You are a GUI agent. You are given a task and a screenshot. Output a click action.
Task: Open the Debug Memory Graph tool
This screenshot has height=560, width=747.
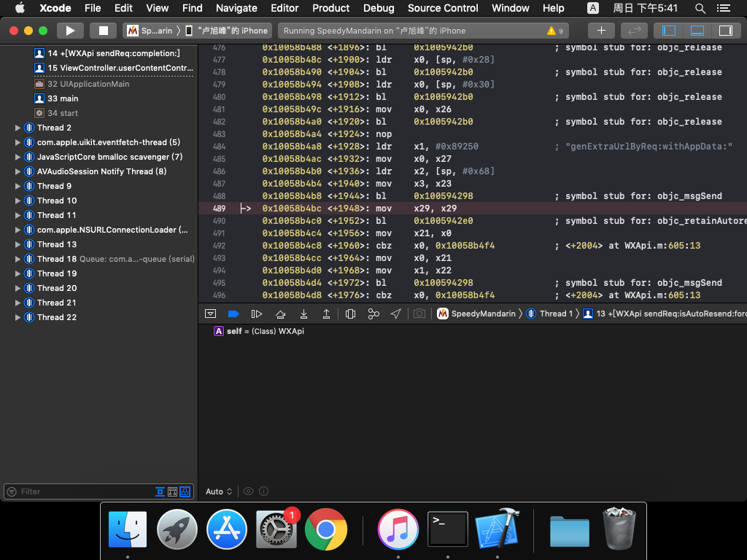pos(373,314)
